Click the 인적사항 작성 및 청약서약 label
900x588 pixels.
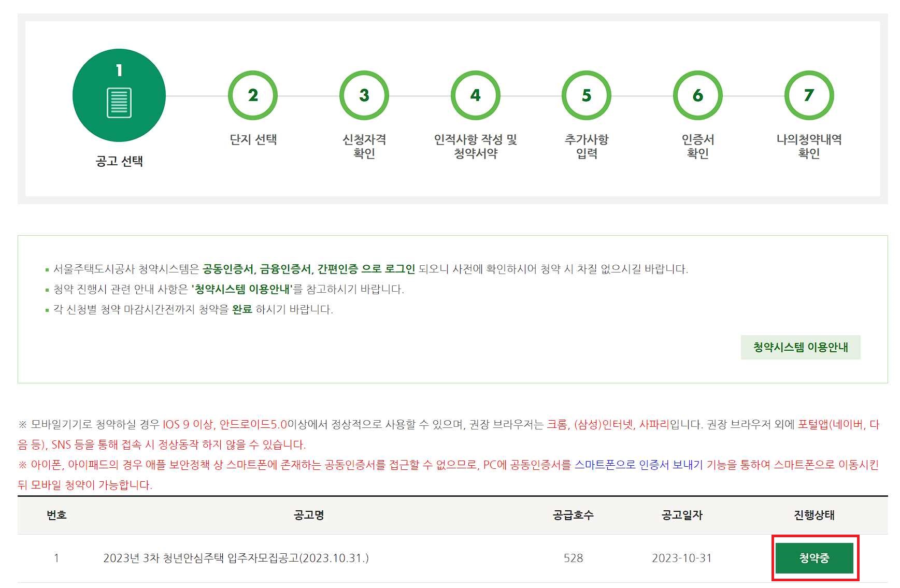[x=476, y=146]
